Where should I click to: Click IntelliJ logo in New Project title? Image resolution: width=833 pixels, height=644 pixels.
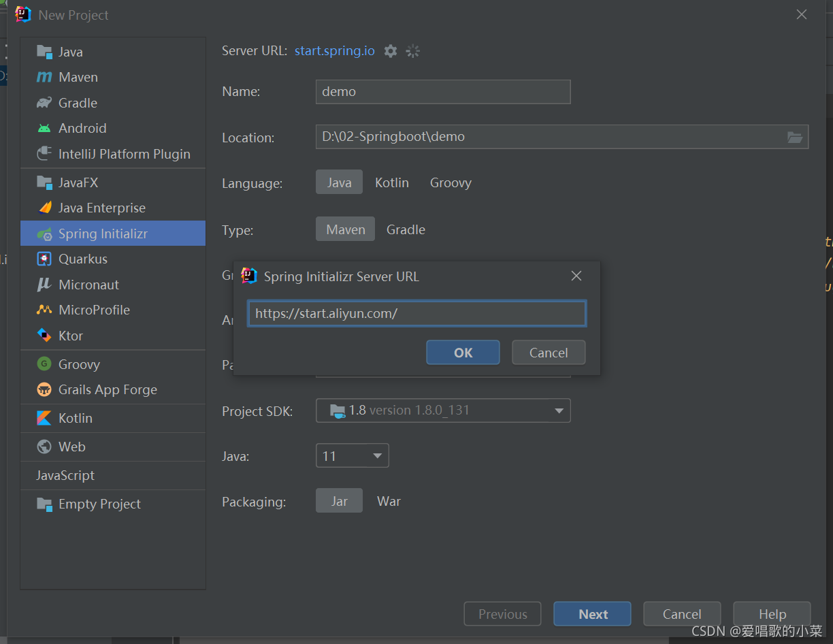tap(23, 14)
